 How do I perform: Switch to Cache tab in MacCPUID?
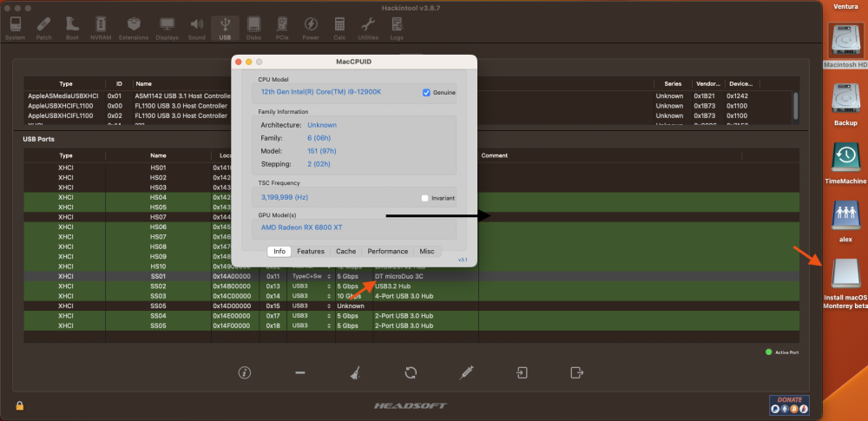click(x=346, y=252)
